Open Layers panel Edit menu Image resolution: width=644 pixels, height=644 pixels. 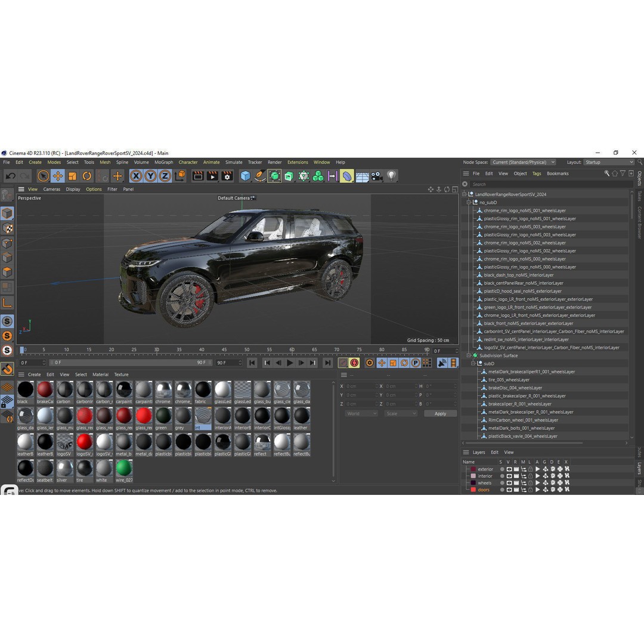pos(494,452)
